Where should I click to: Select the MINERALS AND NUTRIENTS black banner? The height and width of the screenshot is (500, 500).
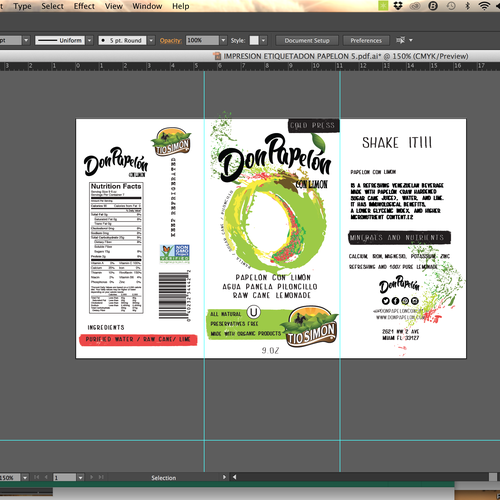[x=399, y=238]
